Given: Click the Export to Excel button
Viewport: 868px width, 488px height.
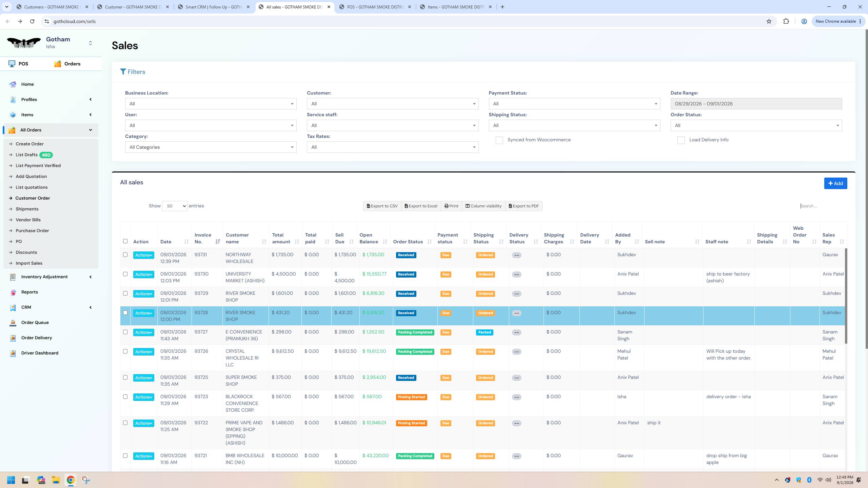Looking at the screenshot, I should tap(421, 206).
